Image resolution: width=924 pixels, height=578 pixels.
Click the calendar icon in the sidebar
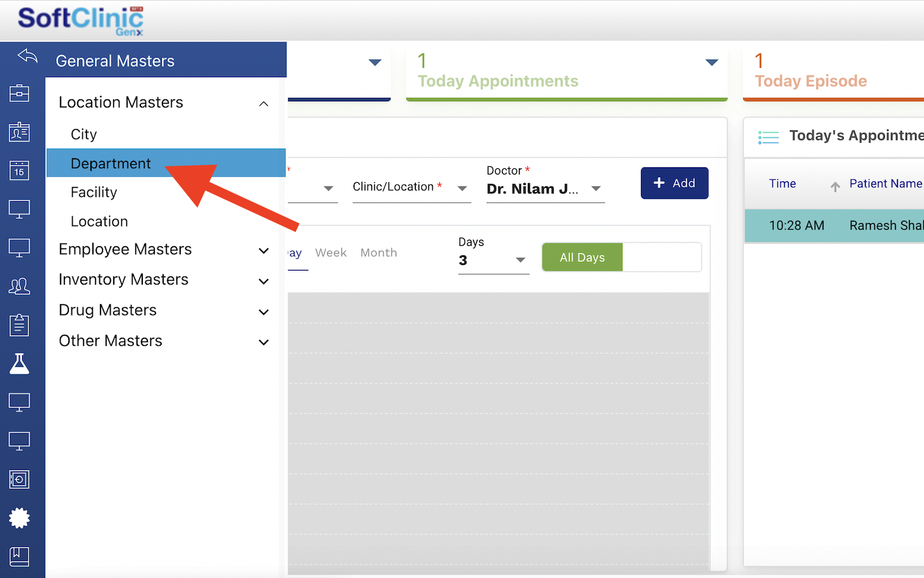tap(19, 170)
